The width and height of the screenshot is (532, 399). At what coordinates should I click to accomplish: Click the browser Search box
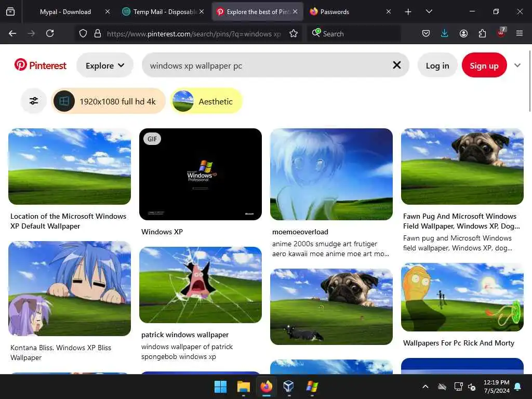[354, 33]
